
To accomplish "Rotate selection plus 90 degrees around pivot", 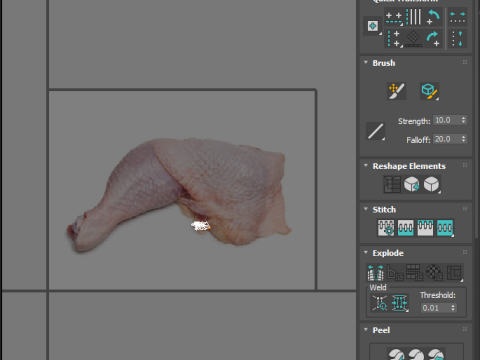I will [x=433, y=39].
